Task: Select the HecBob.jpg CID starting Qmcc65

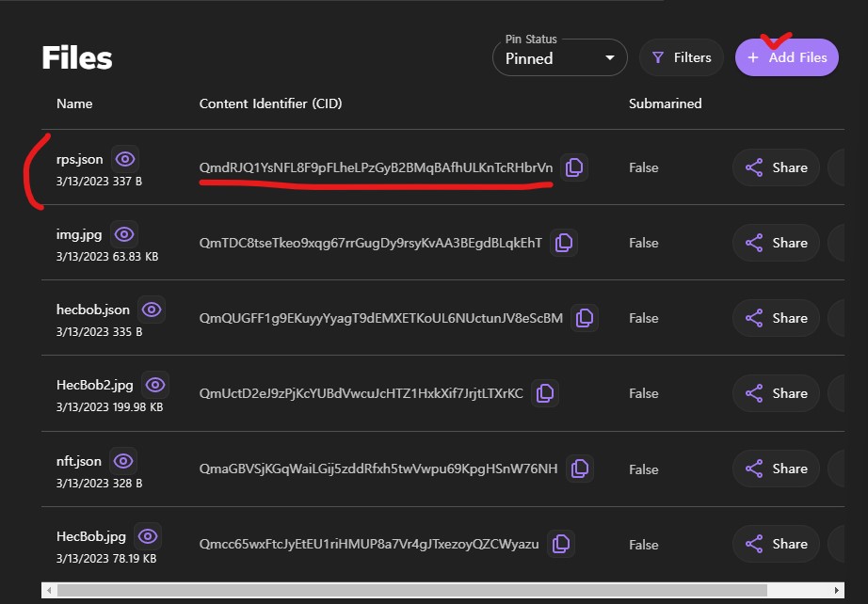Action: click(x=369, y=544)
